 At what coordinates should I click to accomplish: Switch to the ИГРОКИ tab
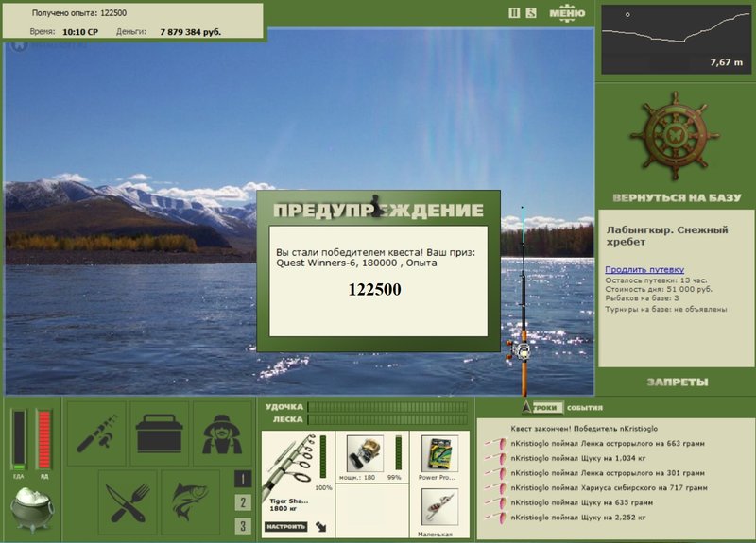click(x=544, y=408)
